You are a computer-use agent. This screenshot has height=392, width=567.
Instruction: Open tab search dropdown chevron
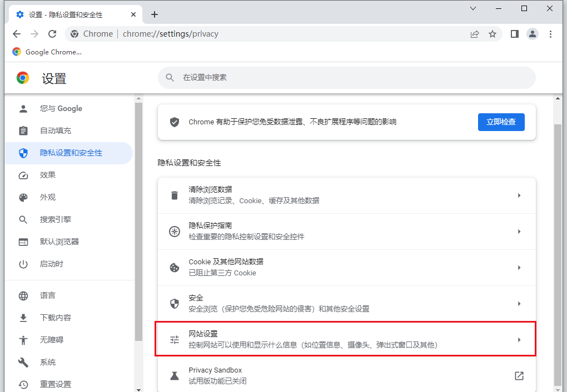click(473, 9)
